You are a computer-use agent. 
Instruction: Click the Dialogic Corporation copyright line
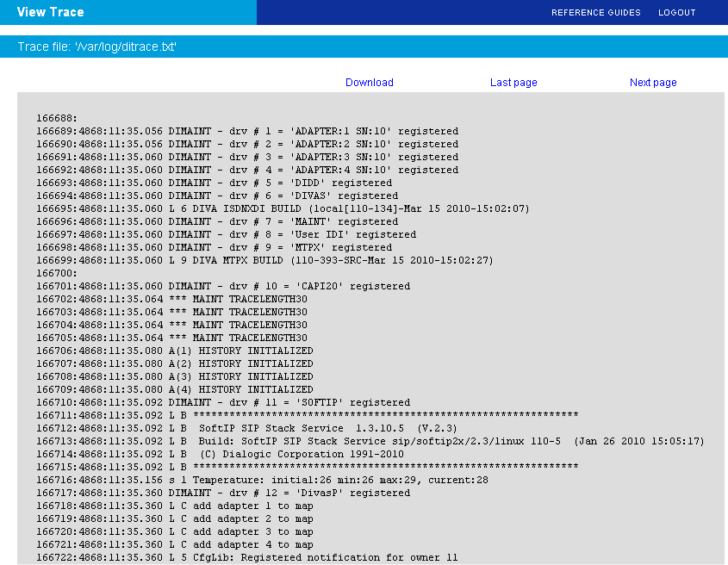coord(220,454)
